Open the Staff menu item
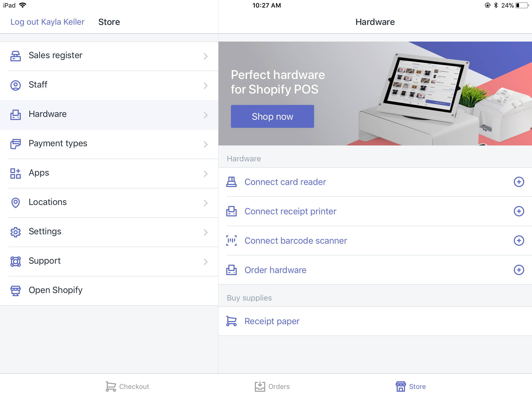This screenshot has height=399, width=532. 109,85
